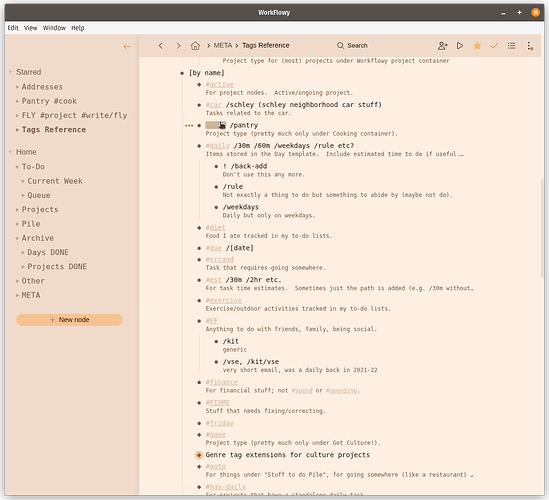
Task: Follow the #spending tag link
Action: click(x=341, y=390)
